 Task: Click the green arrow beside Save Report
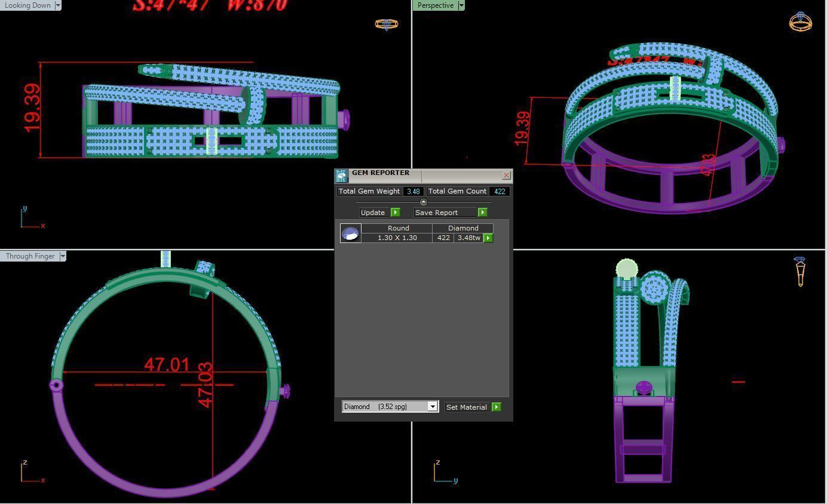tap(483, 212)
